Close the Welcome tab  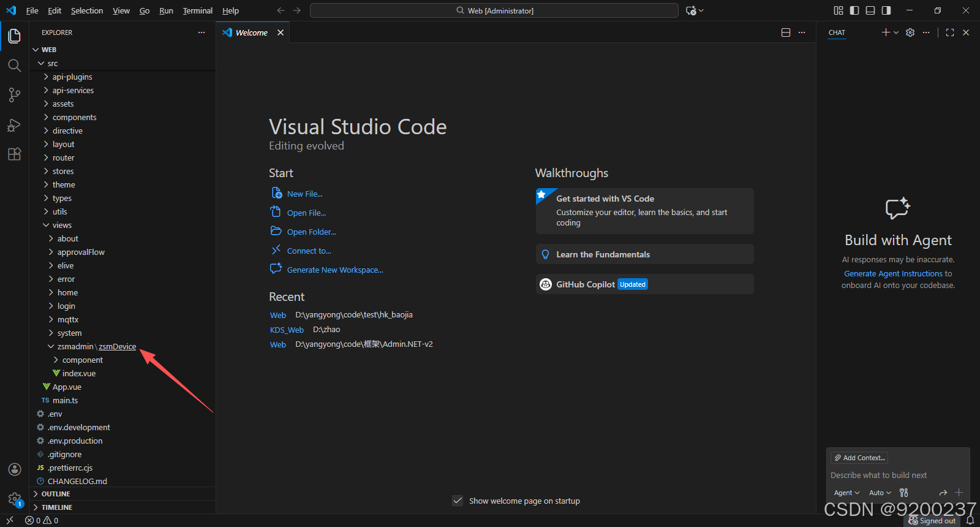[x=281, y=32]
